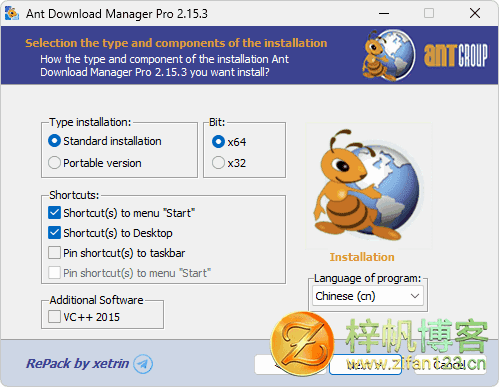499x387 pixels.
Task: Click the antGROUP logo in the header
Action: (x=456, y=55)
